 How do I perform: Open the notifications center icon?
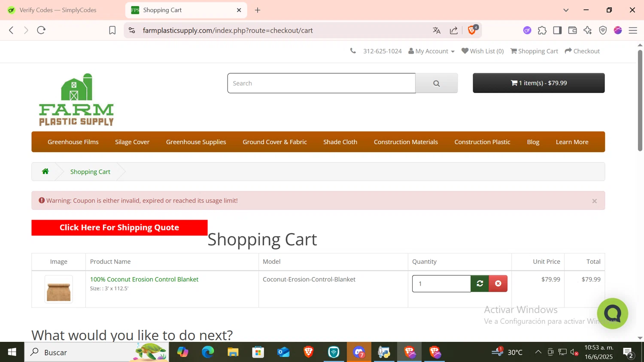628,353
